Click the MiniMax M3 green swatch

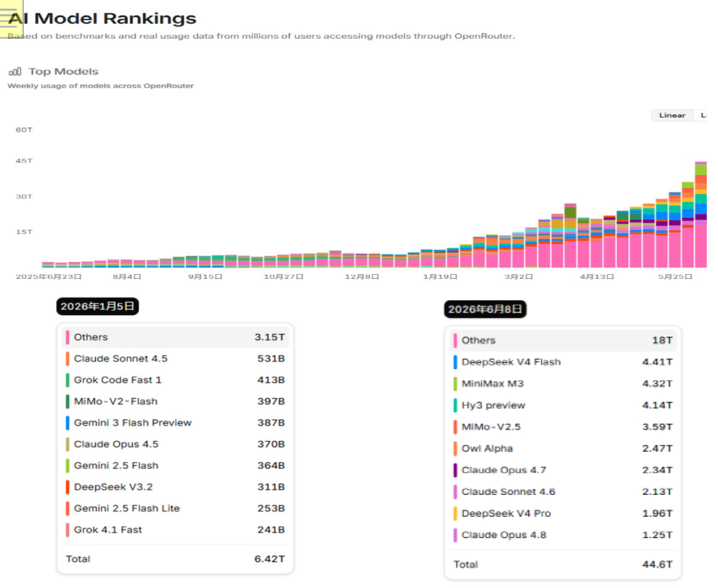click(455, 384)
